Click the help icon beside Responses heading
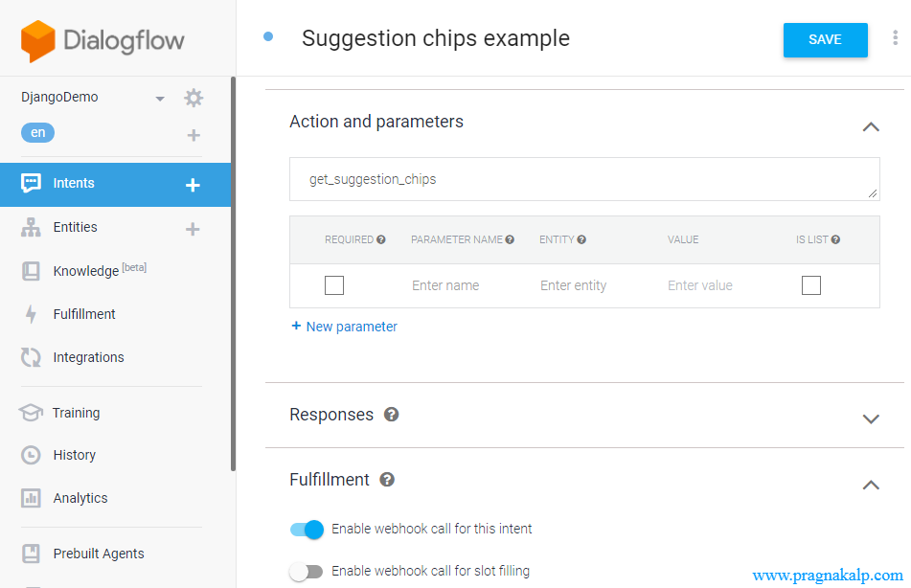This screenshot has height=588, width=911. [391, 415]
